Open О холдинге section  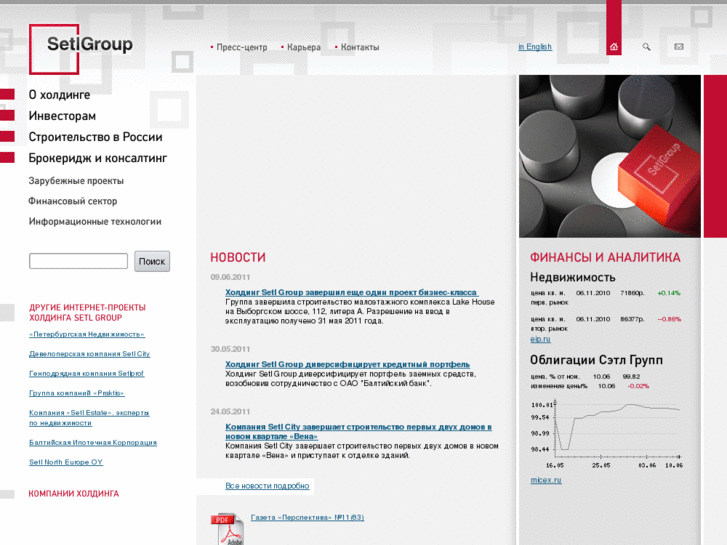click(x=59, y=95)
